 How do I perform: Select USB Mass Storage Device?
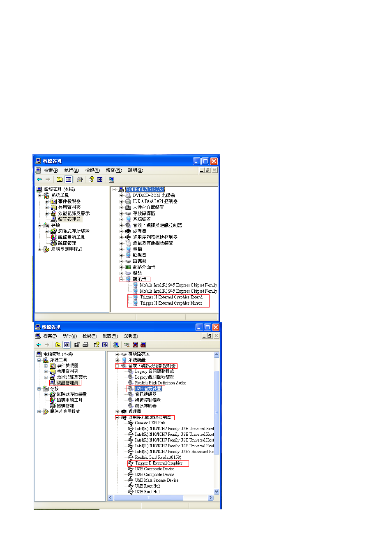click(x=157, y=480)
